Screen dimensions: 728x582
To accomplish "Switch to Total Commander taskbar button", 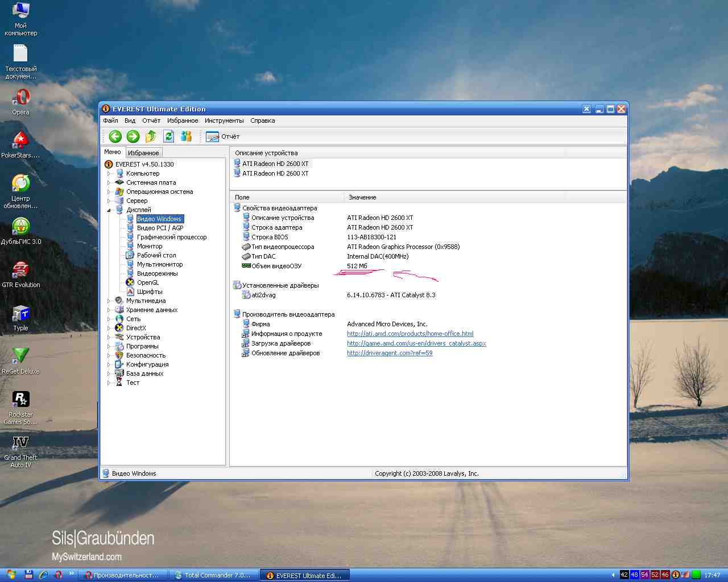I will 213,575.
